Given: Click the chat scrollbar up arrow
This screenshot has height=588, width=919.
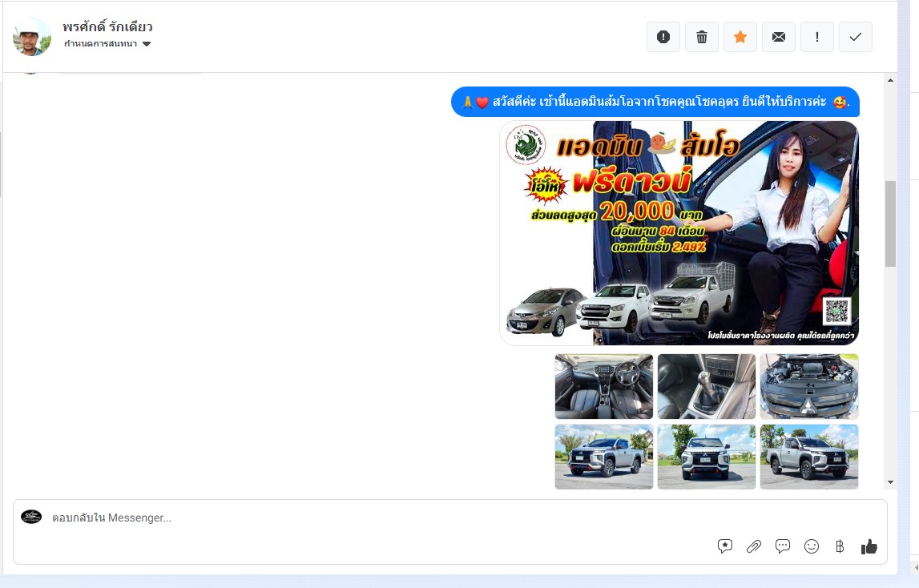Looking at the screenshot, I should [890, 80].
